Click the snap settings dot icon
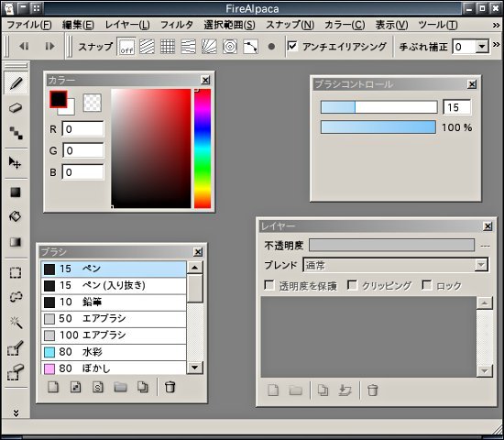 point(271,47)
